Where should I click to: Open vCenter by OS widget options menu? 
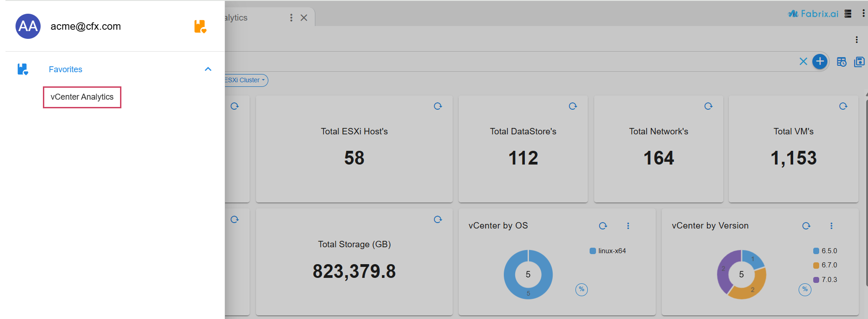click(x=628, y=226)
